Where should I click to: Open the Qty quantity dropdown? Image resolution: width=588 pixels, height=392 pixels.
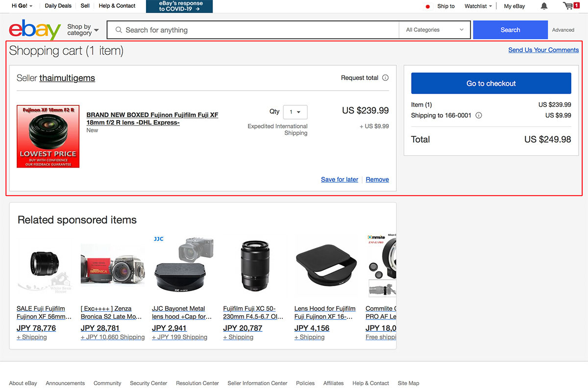point(295,112)
